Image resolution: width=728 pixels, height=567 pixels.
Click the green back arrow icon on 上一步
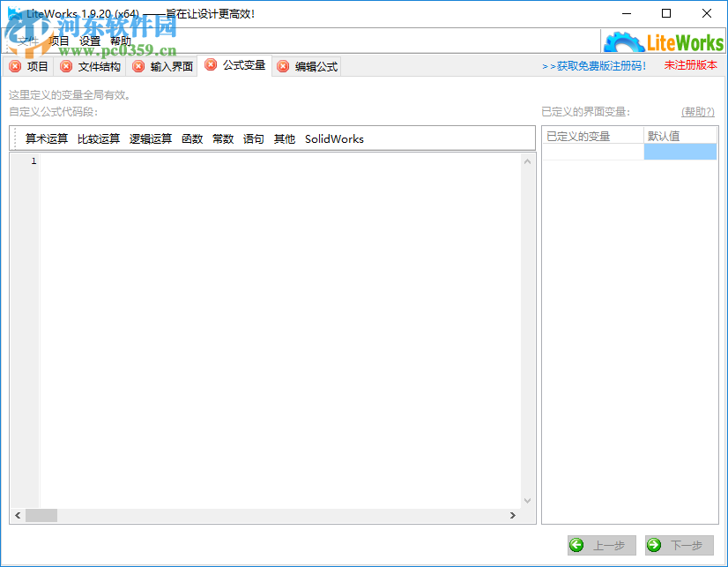tap(577, 545)
